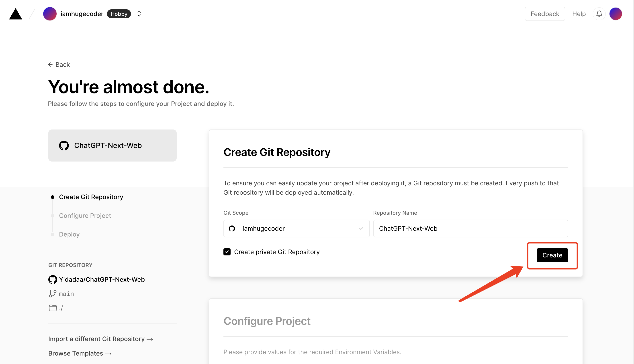The image size is (634, 364).
Task: Uncheck Create private Git Repository
Action: [227, 252]
